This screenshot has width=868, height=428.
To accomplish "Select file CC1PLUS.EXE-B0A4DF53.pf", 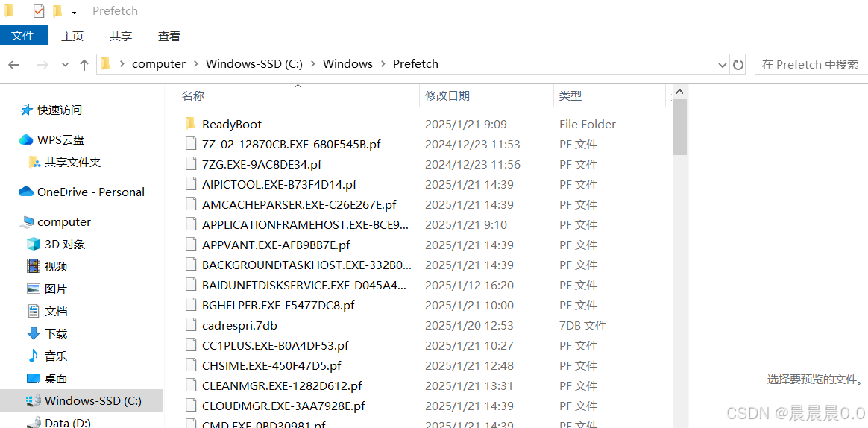I will pyautogui.click(x=276, y=345).
